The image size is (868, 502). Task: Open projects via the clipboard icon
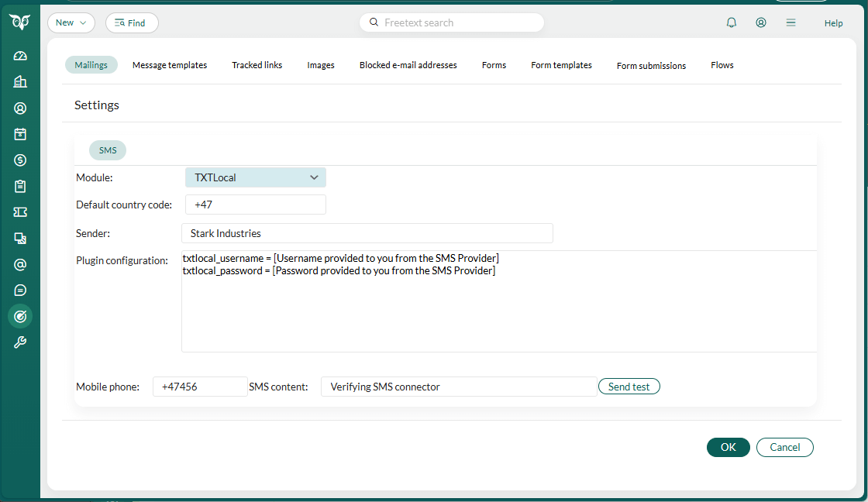tap(20, 186)
